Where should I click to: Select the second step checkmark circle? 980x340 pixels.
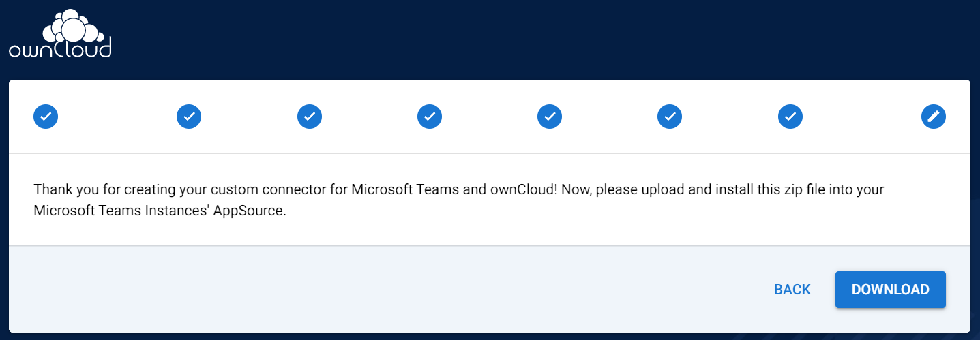pyautogui.click(x=189, y=117)
